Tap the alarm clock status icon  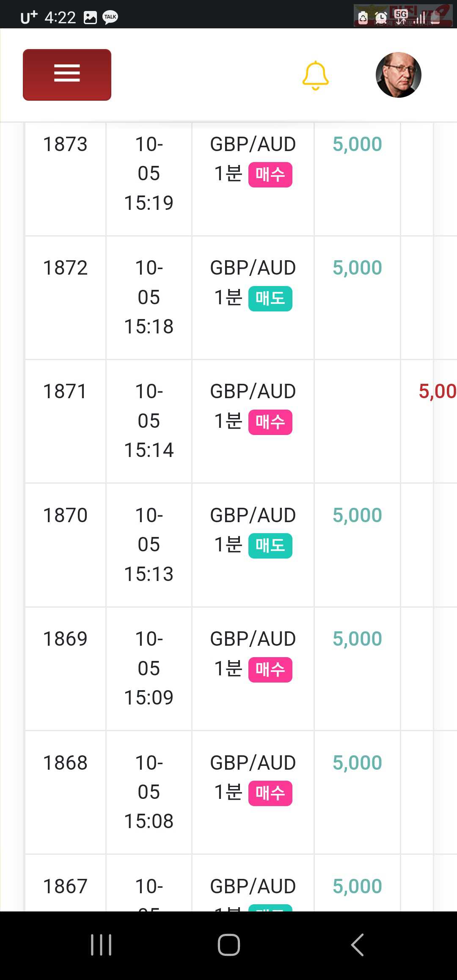point(381,18)
